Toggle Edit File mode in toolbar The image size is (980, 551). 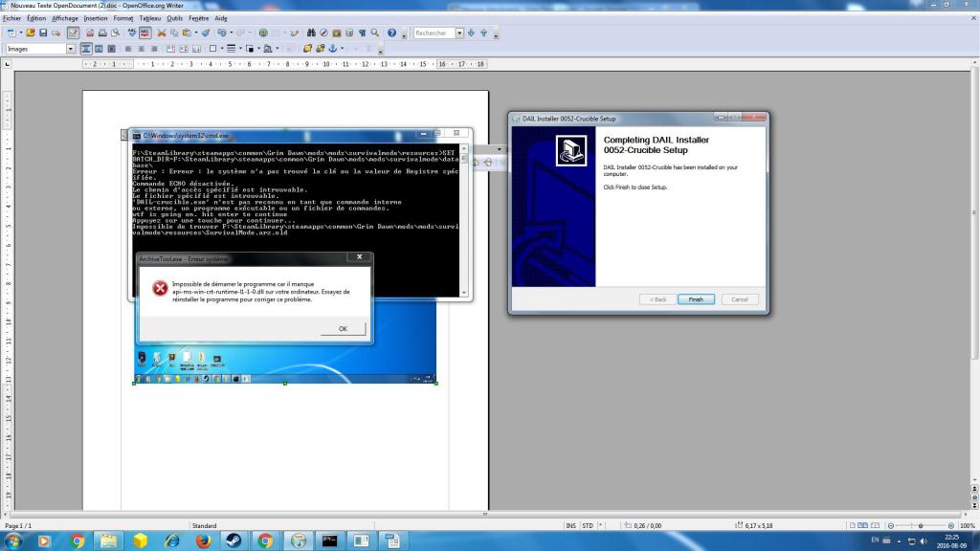point(74,33)
